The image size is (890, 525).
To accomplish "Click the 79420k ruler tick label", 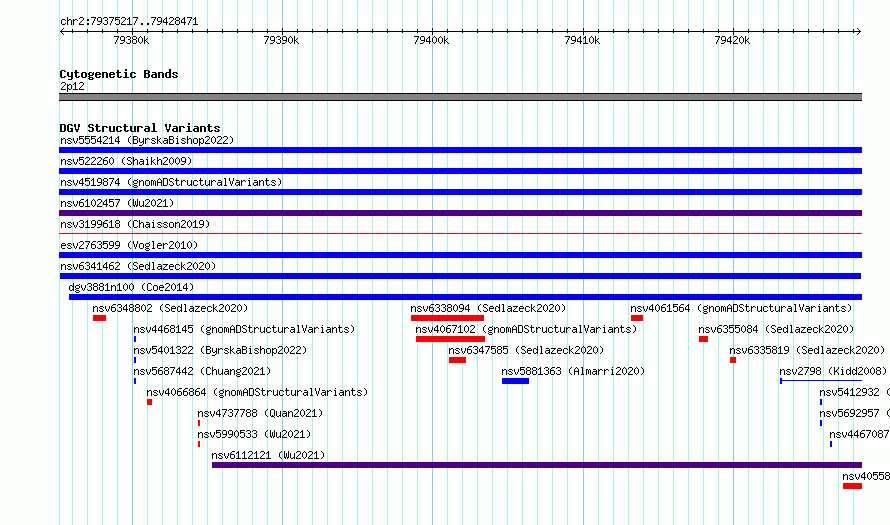I will click(732, 40).
